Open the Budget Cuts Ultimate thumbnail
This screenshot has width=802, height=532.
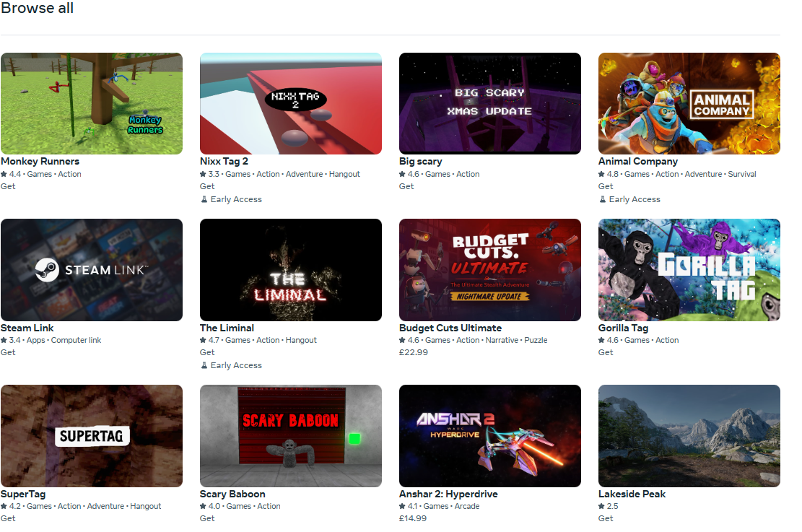pyautogui.click(x=490, y=269)
